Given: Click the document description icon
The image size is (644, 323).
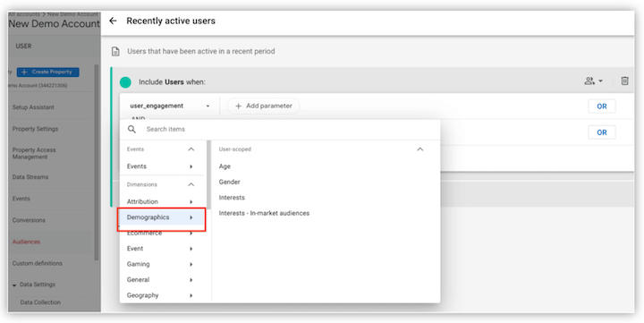Looking at the screenshot, I should click(x=116, y=52).
